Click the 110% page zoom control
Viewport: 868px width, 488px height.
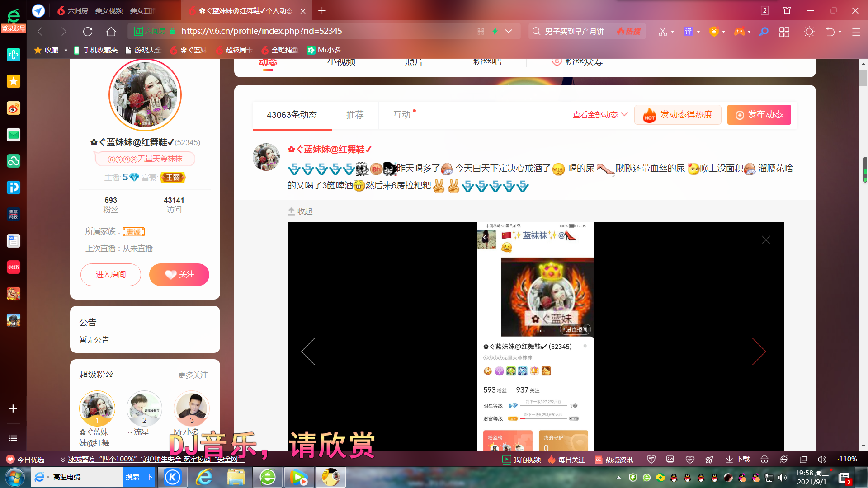848,459
